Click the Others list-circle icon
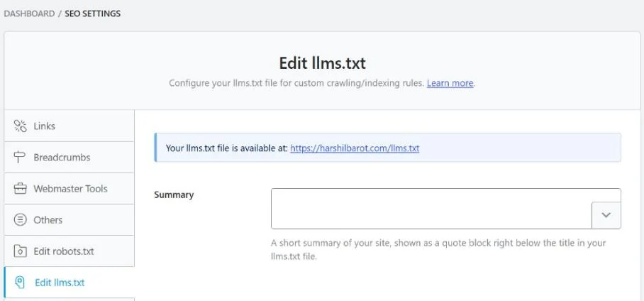The image size is (644, 301). 20,220
